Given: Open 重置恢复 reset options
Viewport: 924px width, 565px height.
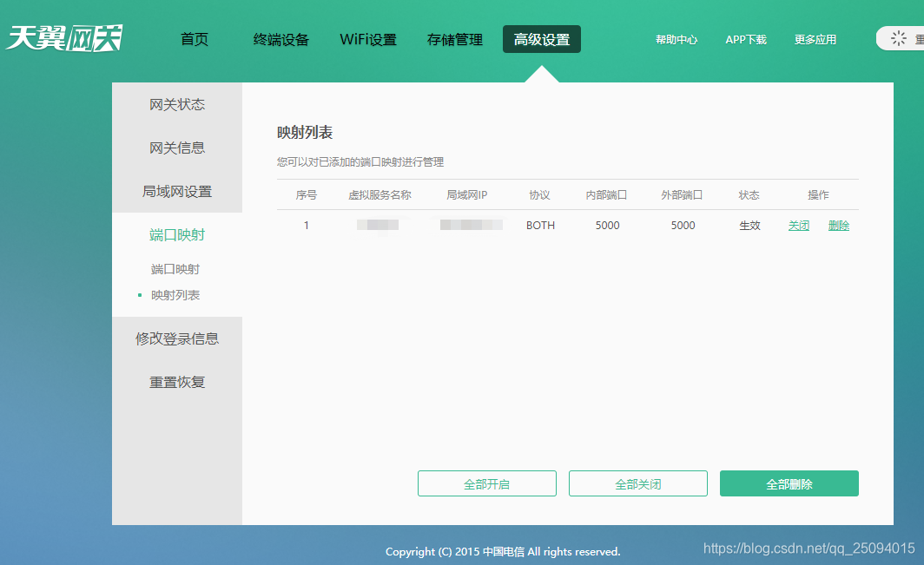Looking at the screenshot, I should (177, 382).
